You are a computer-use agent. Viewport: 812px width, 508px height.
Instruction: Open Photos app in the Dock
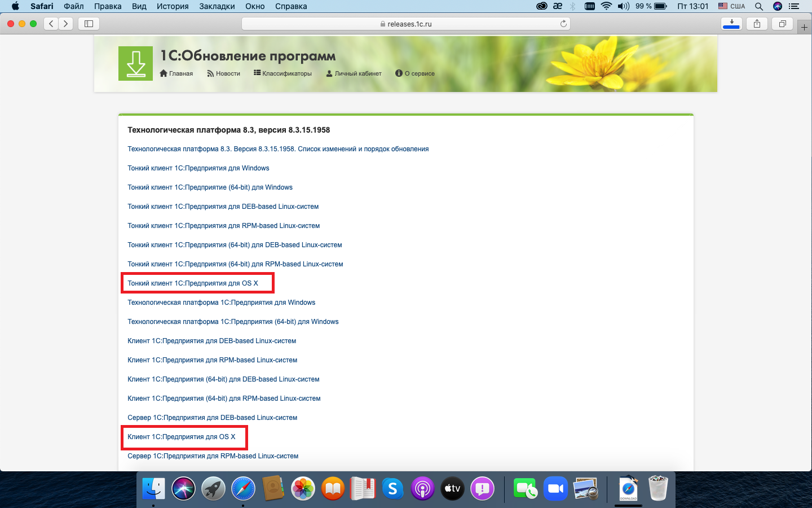pos(303,488)
